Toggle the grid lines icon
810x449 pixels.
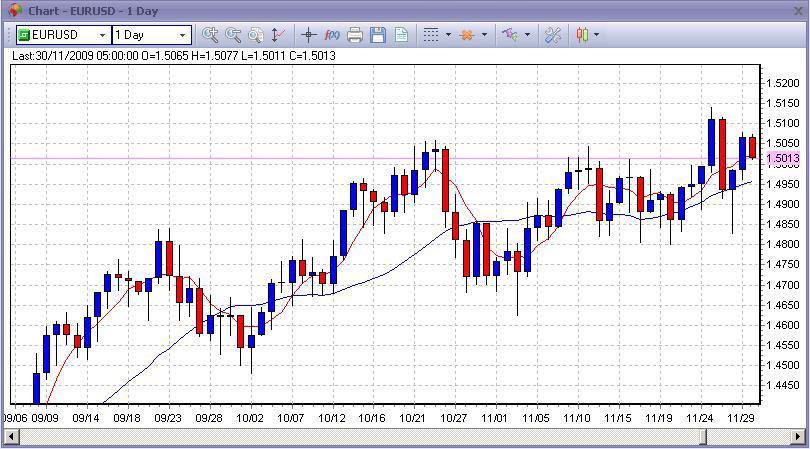[x=431, y=35]
